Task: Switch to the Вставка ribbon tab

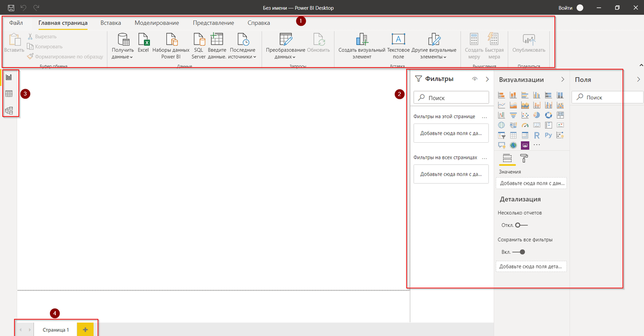Action: click(111, 23)
